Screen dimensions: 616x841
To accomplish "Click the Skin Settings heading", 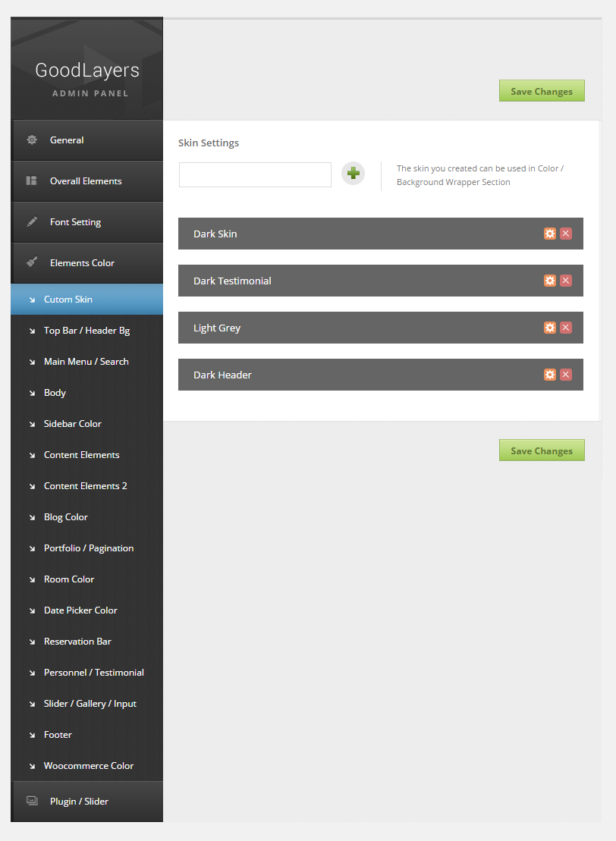I will pyautogui.click(x=209, y=143).
